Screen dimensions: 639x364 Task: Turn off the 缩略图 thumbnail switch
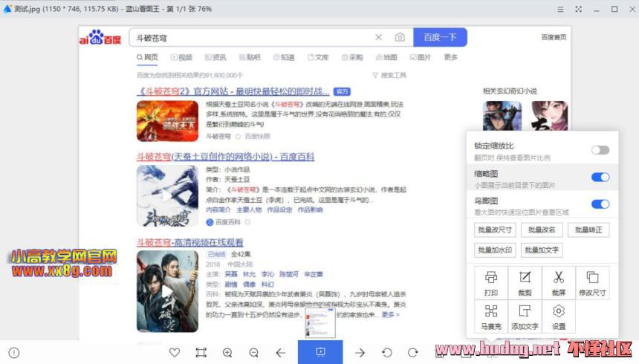[x=600, y=177]
